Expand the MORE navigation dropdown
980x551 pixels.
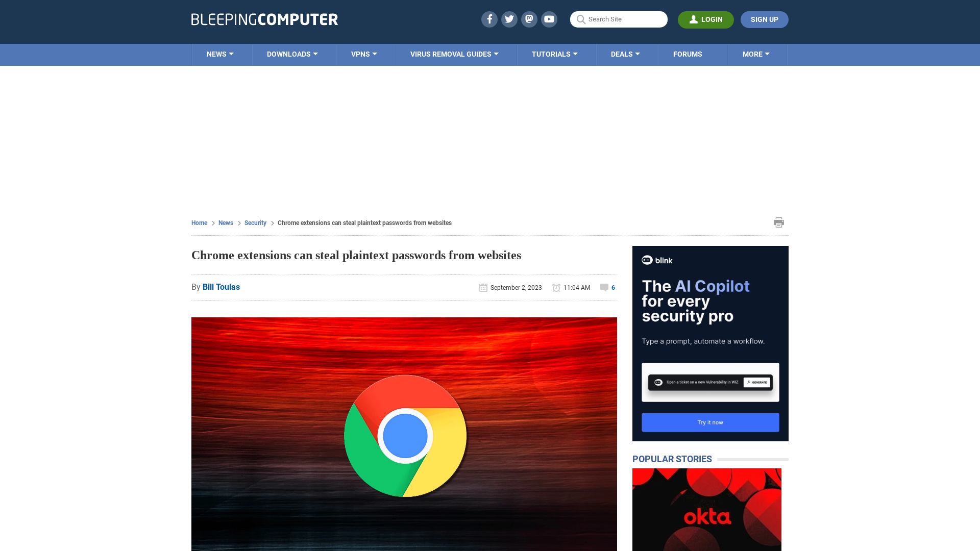coord(756,54)
